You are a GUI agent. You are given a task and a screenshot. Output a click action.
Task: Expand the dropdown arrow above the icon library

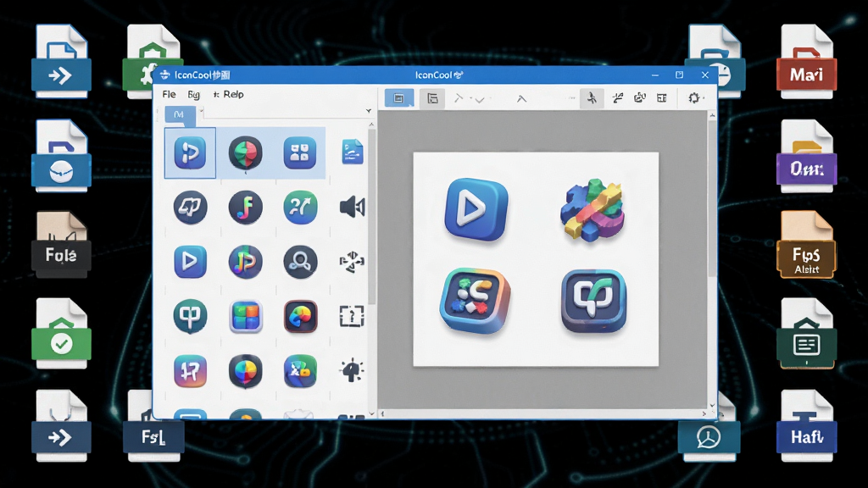click(x=369, y=111)
